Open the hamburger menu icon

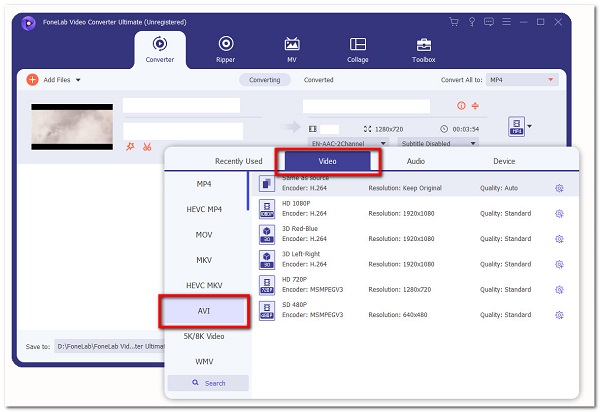506,22
